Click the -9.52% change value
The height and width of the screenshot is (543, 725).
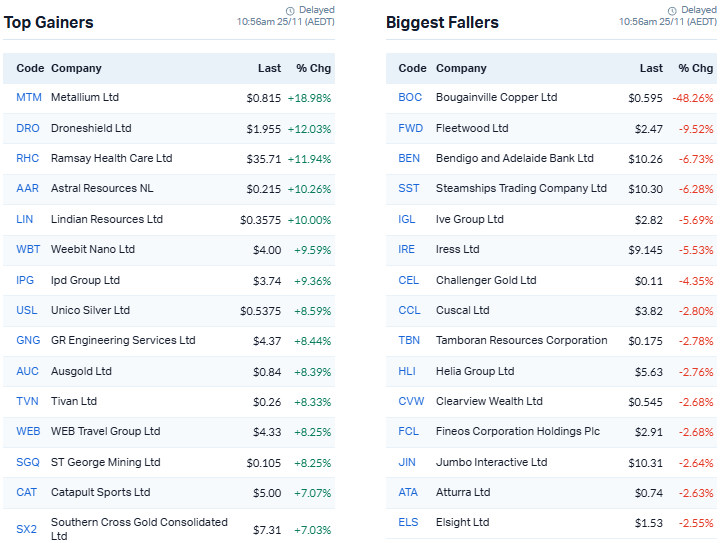696,129
